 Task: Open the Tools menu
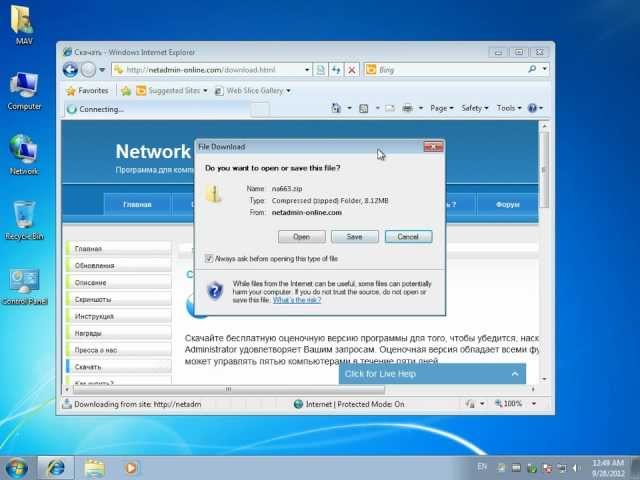509,108
